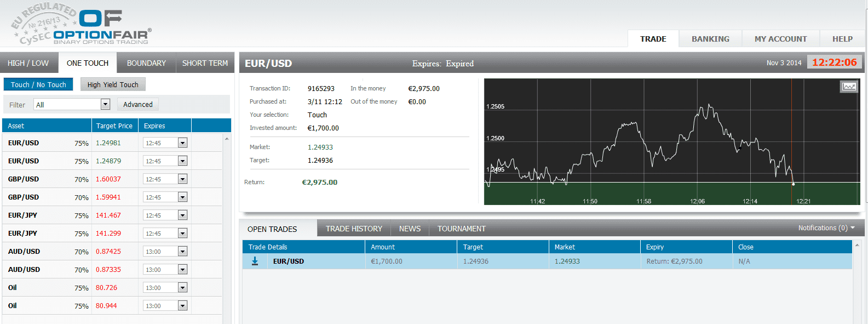This screenshot has width=868, height=324.
Task: Sort by the Target Price column header
Action: (x=114, y=126)
